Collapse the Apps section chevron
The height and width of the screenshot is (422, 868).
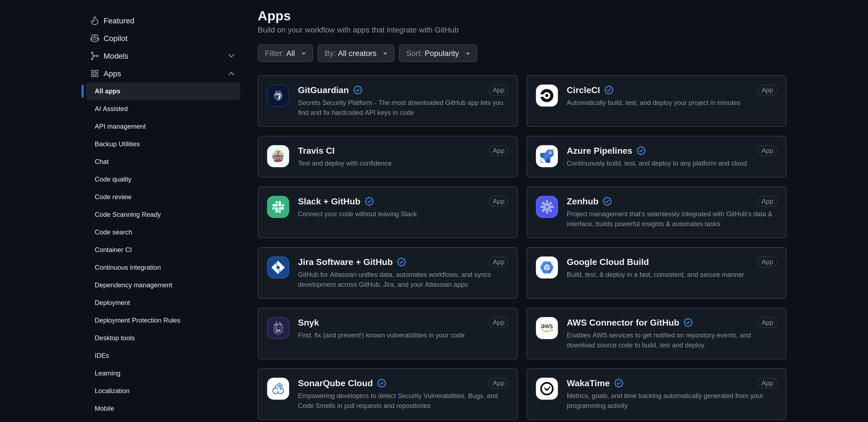[x=231, y=74]
